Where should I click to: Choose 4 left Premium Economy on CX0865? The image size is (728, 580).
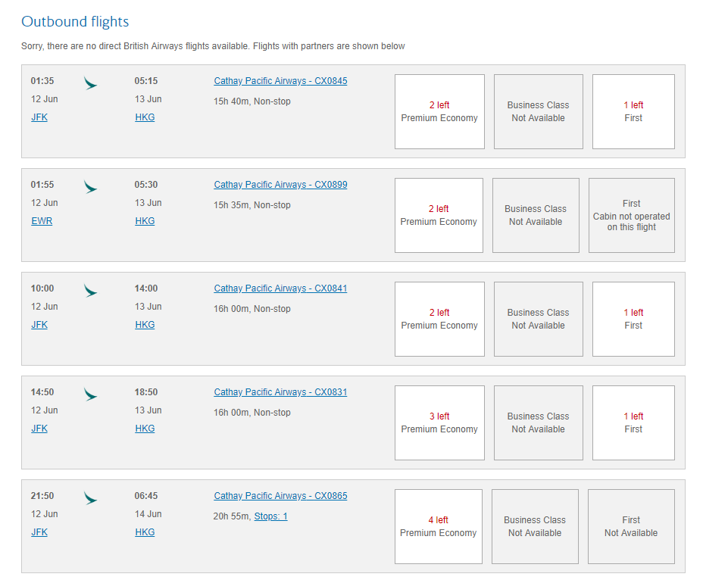tap(439, 527)
